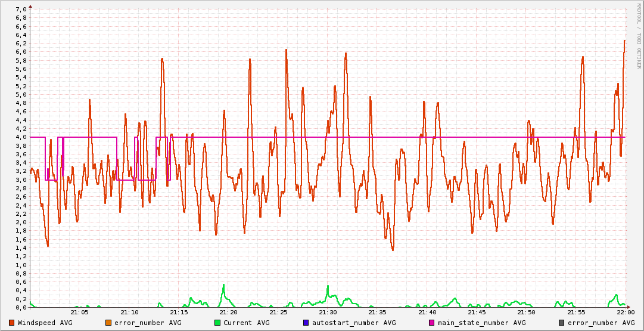Click the 21:30 time axis label
The width and height of the screenshot is (644, 331).
click(x=328, y=312)
